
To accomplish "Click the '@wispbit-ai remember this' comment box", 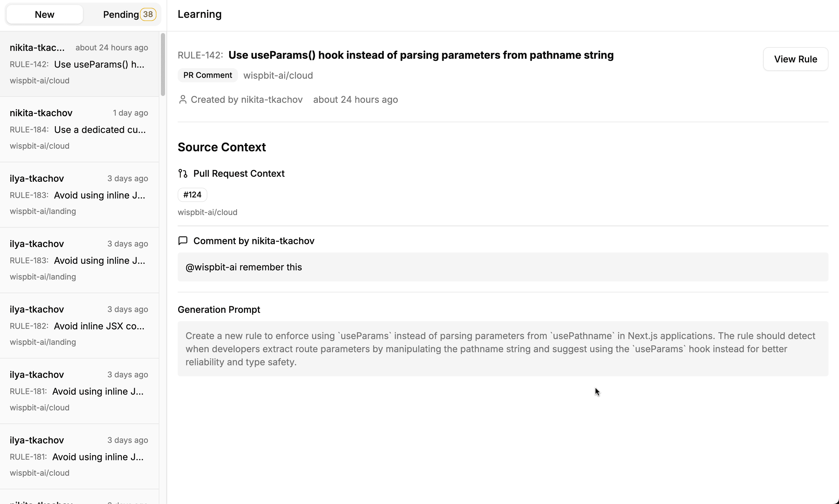I will 503,267.
